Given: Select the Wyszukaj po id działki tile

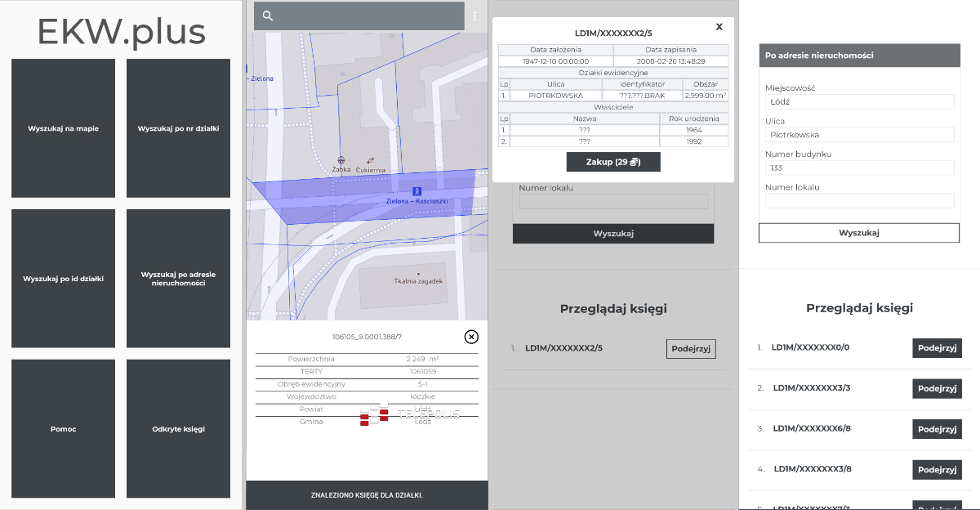Looking at the screenshot, I should pyautogui.click(x=64, y=279).
